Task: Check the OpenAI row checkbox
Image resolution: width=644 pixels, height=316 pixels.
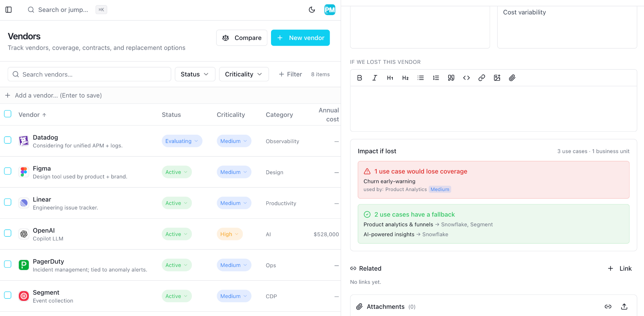Action: [x=8, y=233]
